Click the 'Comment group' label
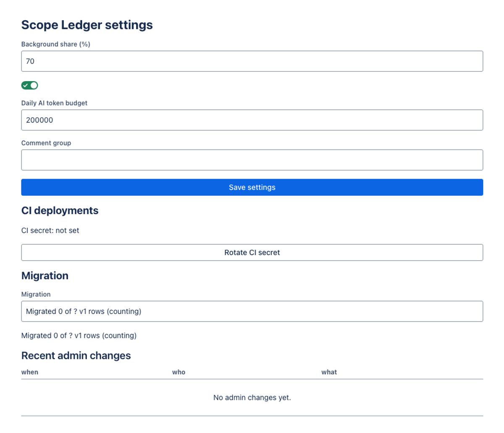 pos(46,143)
